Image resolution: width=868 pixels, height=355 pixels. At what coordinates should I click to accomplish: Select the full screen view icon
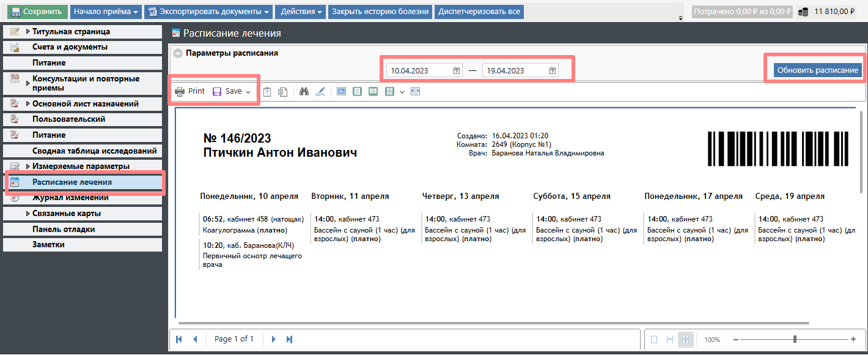coord(341,92)
